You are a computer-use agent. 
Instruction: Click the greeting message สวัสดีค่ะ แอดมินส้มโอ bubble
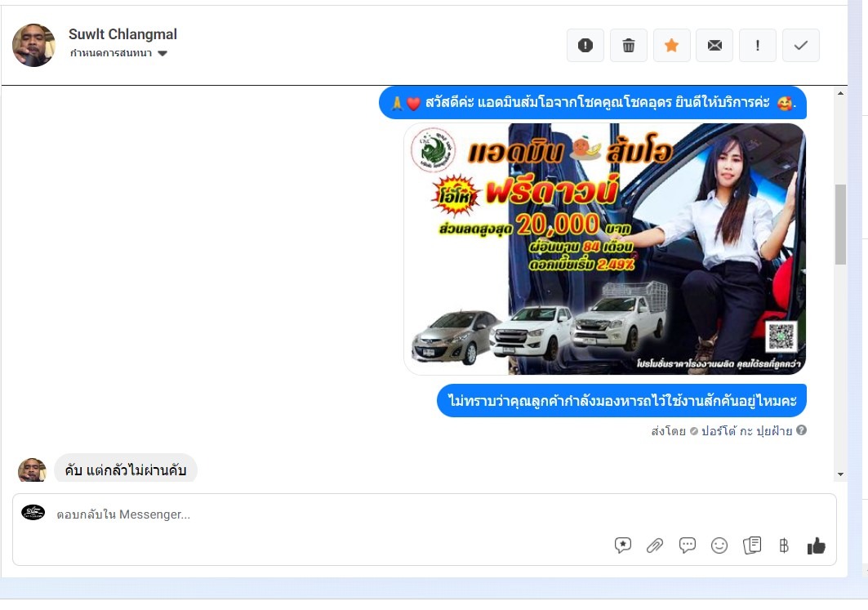pyautogui.click(x=592, y=103)
